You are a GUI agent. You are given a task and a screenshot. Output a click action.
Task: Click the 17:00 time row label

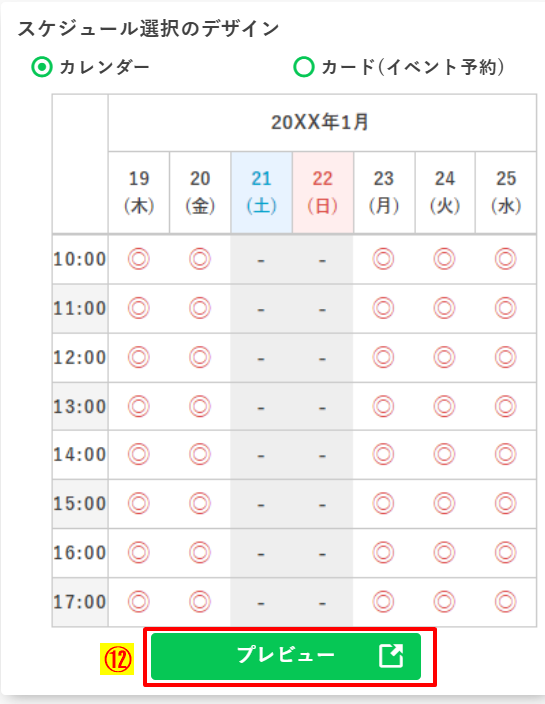tap(80, 602)
